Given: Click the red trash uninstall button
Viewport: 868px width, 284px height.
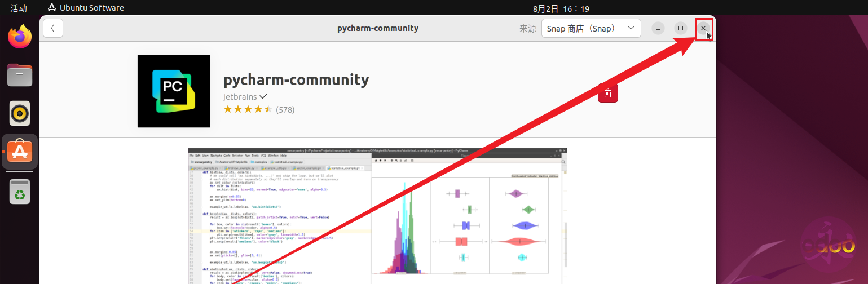Looking at the screenshot, I should pos(607,93).
